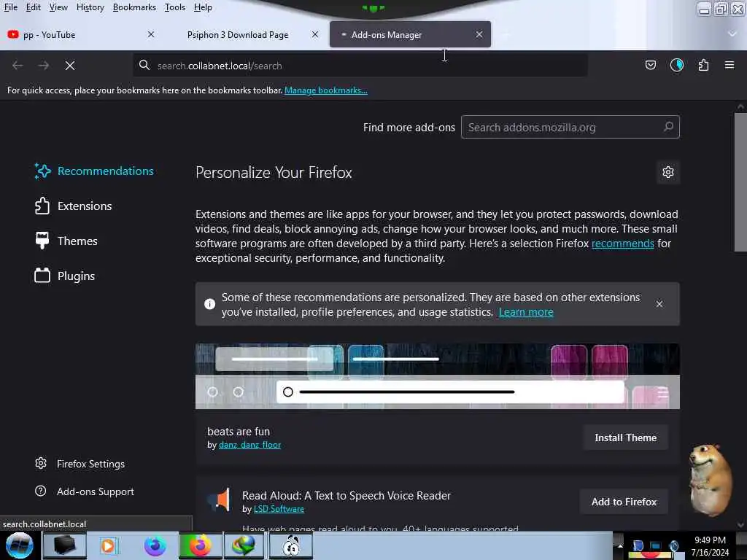Open the Extensions puzzle toolbar icon
The height and width of the screenshot is (560, 747).
tap(703, 65)
